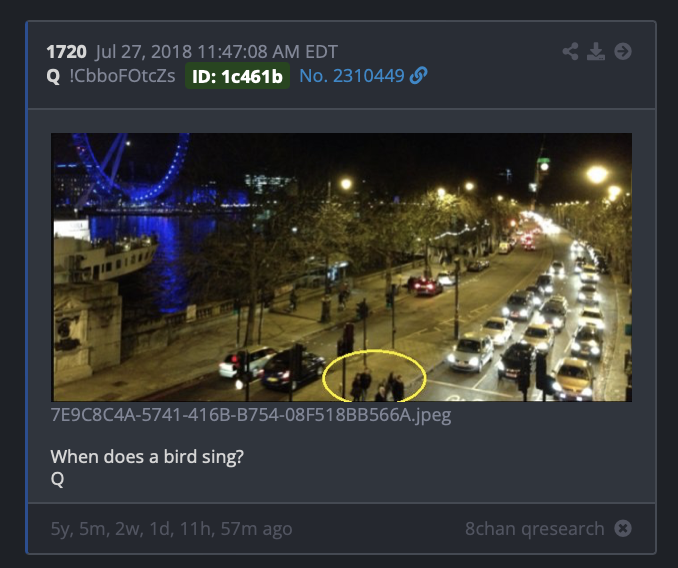Download the post using the download icon
The image size is (678, 568).
pyautogui.click(x=595, y=51)
